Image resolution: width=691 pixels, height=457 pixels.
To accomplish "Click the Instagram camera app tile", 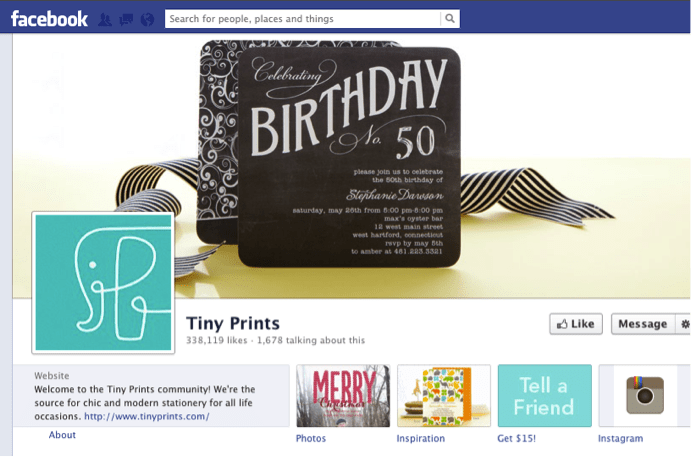I will pyautogui.click(x=644, y=395).
